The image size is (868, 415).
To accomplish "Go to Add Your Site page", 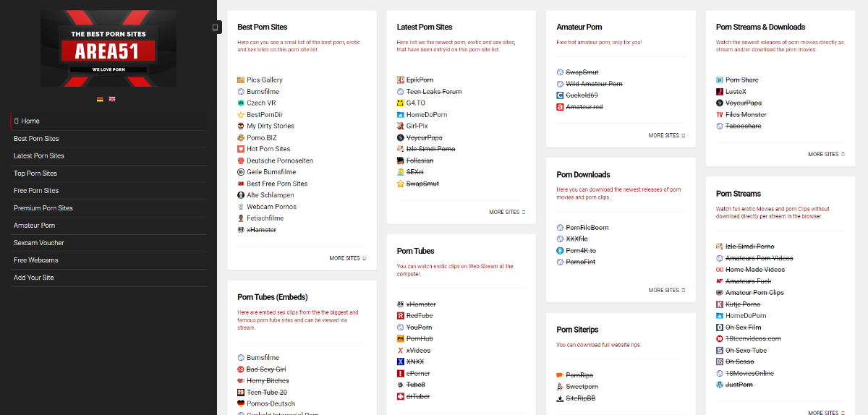I will [33, 278].
